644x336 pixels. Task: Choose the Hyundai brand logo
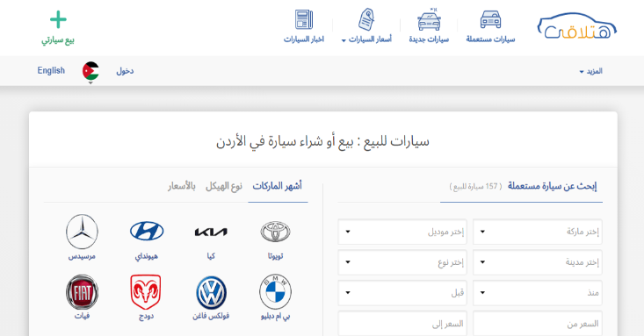[x=147, y=231]
